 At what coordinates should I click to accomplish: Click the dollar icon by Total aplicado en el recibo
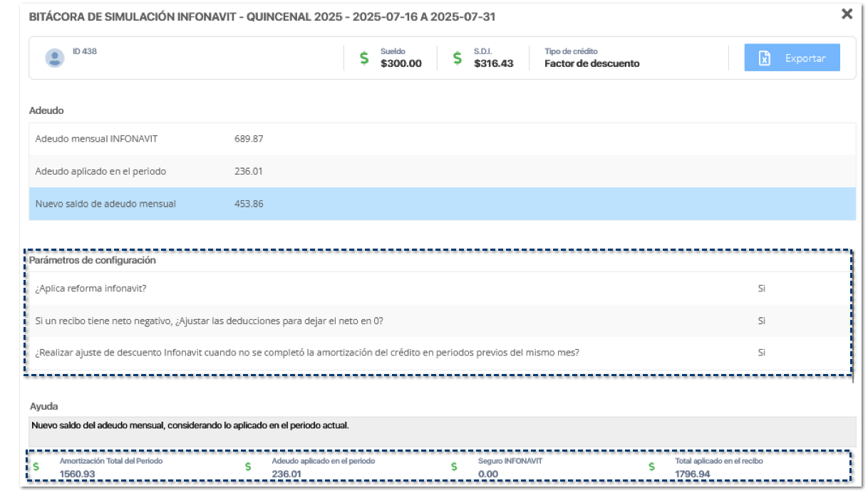651,467
